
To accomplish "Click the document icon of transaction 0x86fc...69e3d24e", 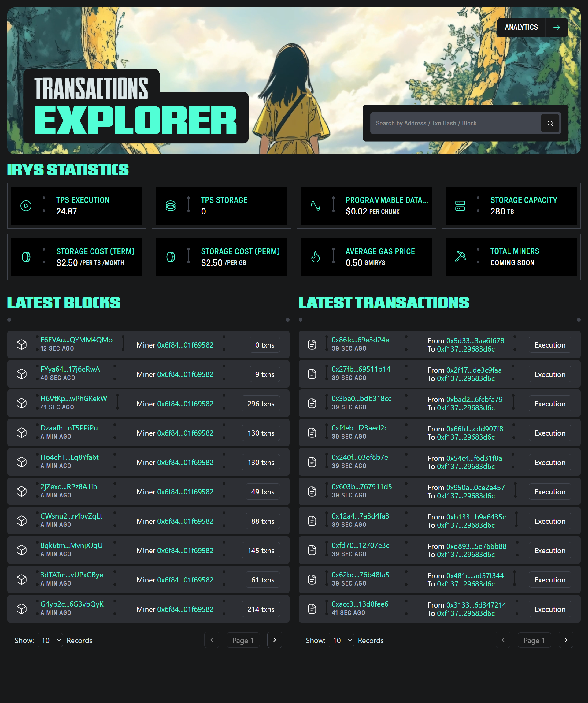I will tap(312, 344).
